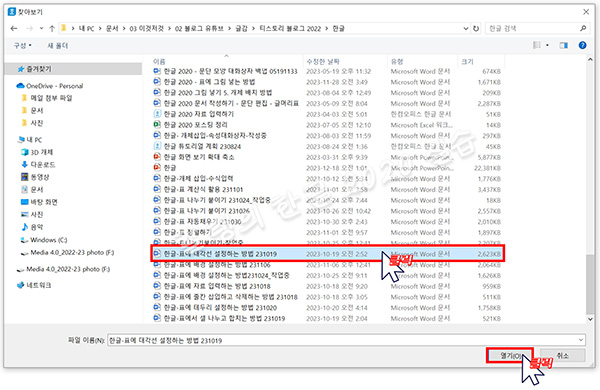The height and width of the screenshot is (390, 600).
Task: Click icon of 한글 2020 - 표에 그림 넣는 방법
Action: 157,82
